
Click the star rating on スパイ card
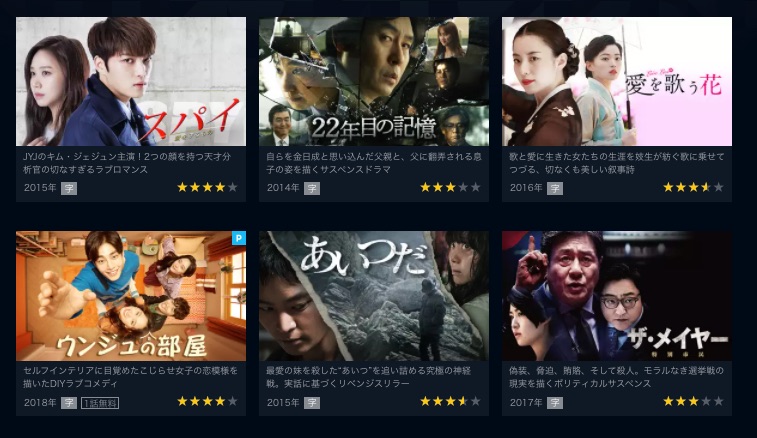[208, 187]
